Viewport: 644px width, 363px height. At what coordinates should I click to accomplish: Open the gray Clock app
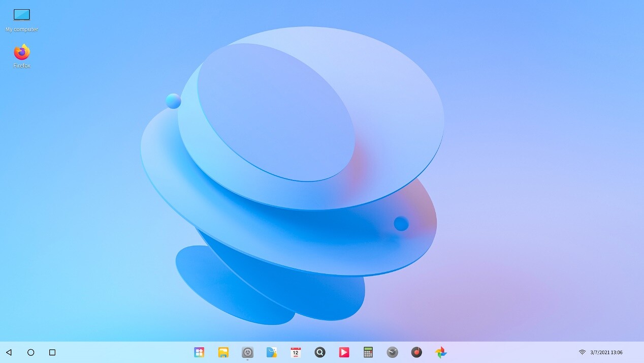[x=392, y=352]
